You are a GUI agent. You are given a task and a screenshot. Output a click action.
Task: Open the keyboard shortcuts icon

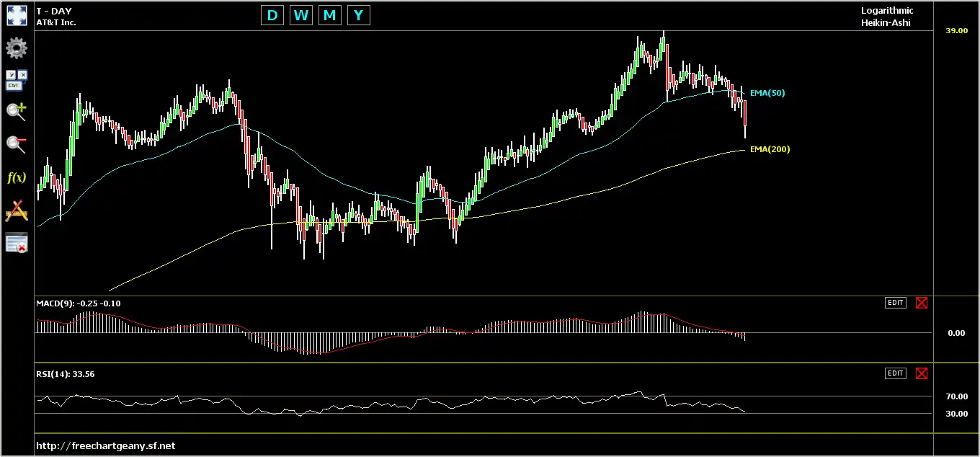[17, 80]
